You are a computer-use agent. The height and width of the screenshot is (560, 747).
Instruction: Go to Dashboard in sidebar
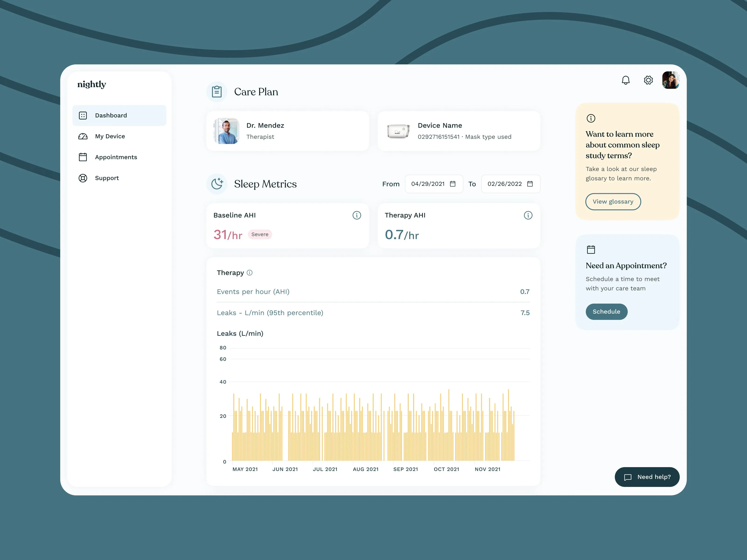(x=119, y=115)
